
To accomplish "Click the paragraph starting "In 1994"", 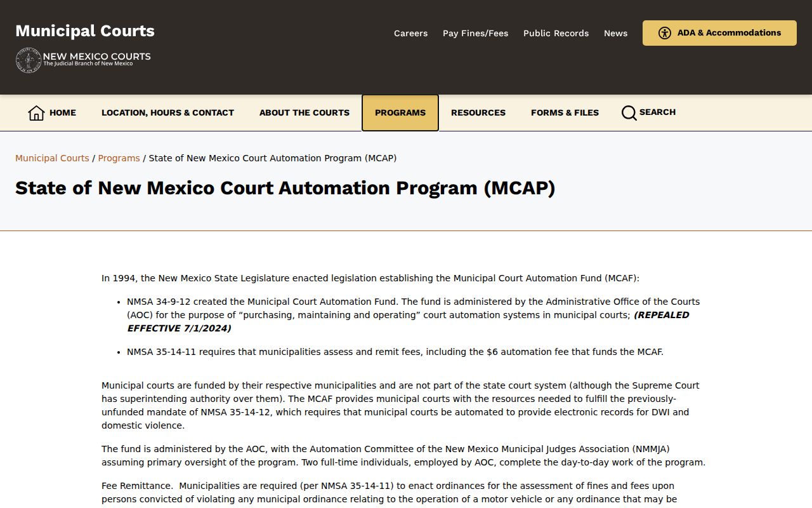I will coord(370,278).
